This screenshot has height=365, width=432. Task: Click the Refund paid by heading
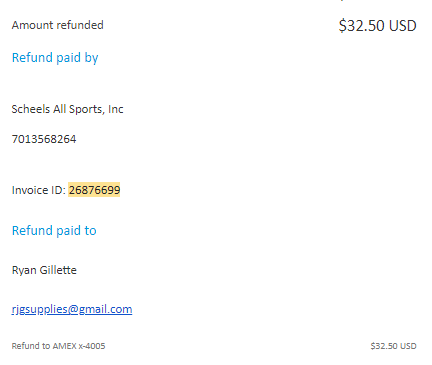click(x=55, y=58)
